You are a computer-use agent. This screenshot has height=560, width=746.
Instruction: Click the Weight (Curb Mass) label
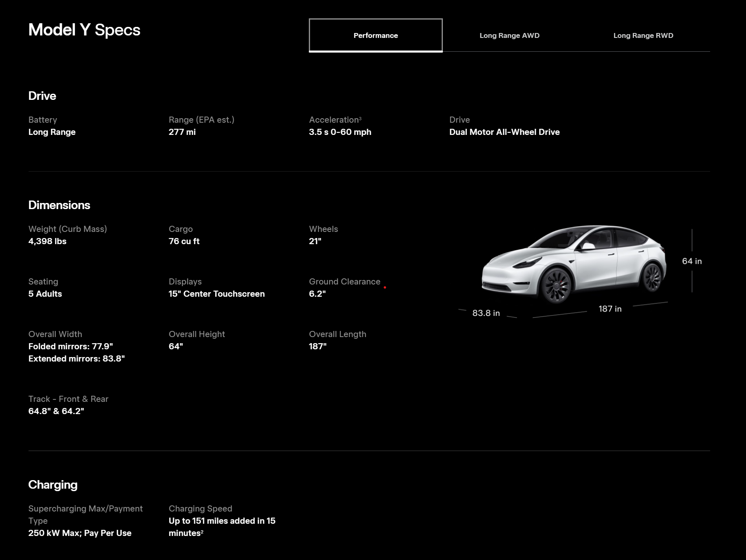click(68, 229)
